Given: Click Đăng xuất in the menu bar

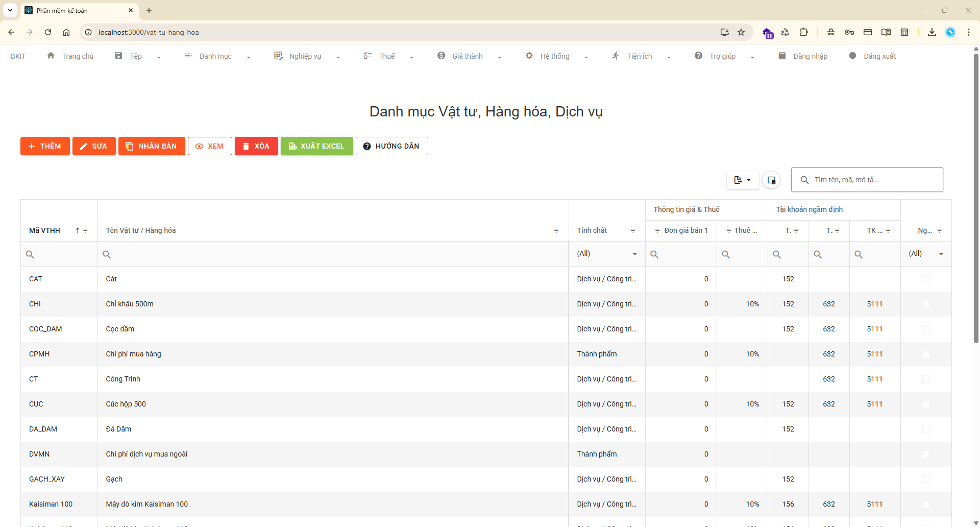Looking at the screenshot, I should (x=872, y=56).
